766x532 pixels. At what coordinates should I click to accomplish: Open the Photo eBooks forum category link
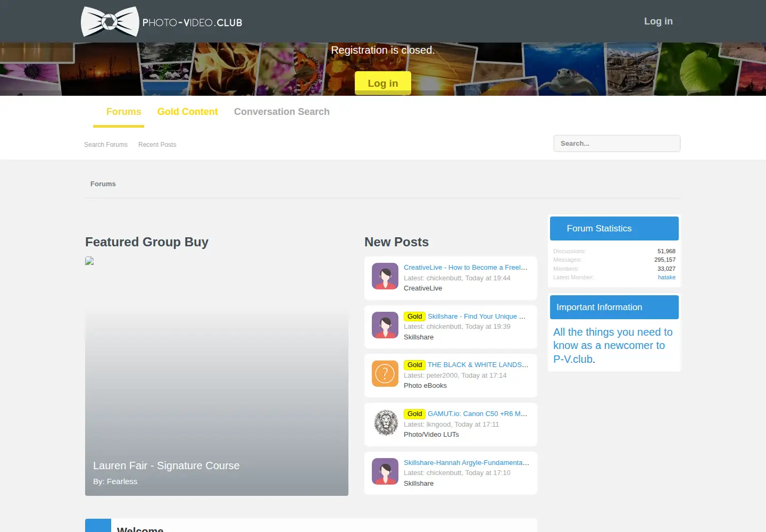(425, 386)
